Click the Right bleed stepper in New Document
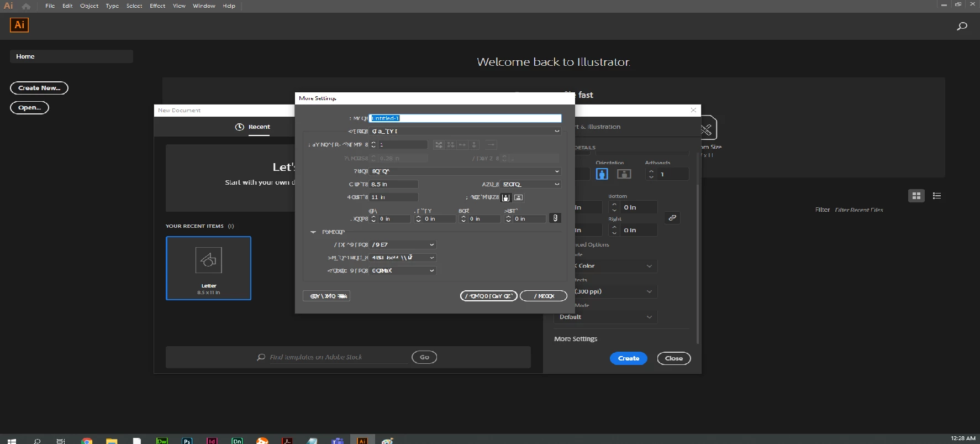This screenshot has width=980, height=444. [x=614, y=230]
